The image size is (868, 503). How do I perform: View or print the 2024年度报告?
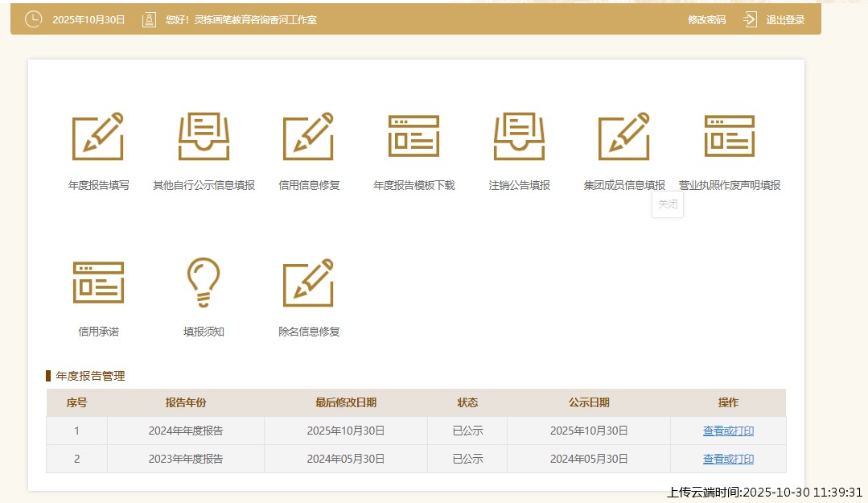coord(728,431)
